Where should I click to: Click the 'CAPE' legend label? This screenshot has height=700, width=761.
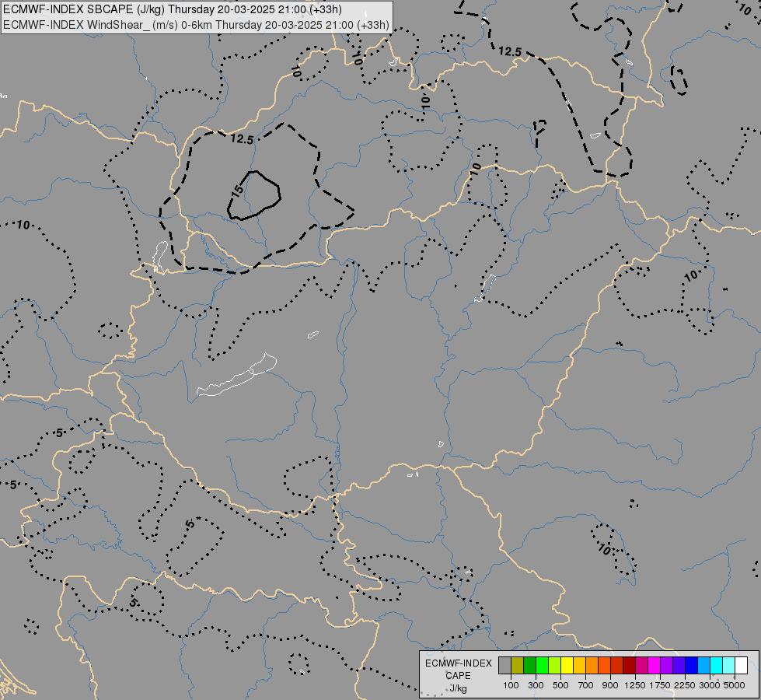(x=458, y=676)
